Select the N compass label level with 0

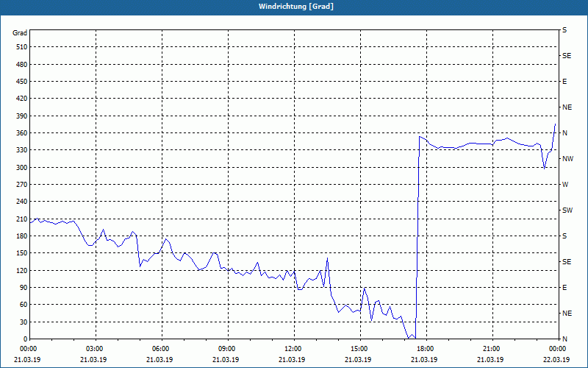click(564, 339)
